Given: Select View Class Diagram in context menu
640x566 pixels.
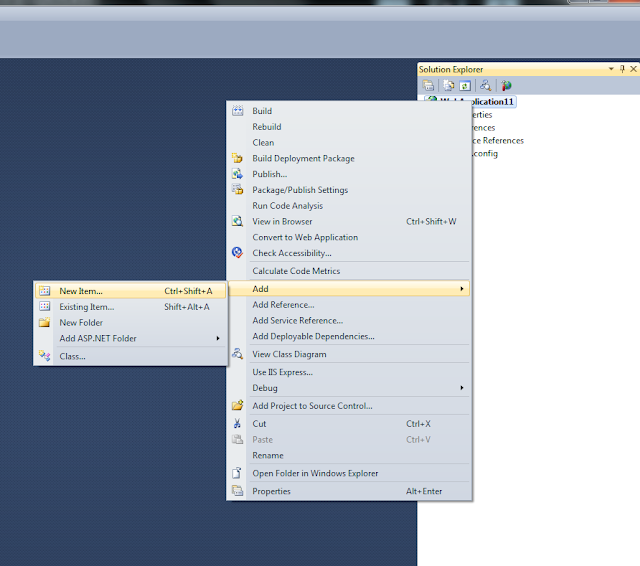Looking at the screenshot, I should [x=349, y=354].
